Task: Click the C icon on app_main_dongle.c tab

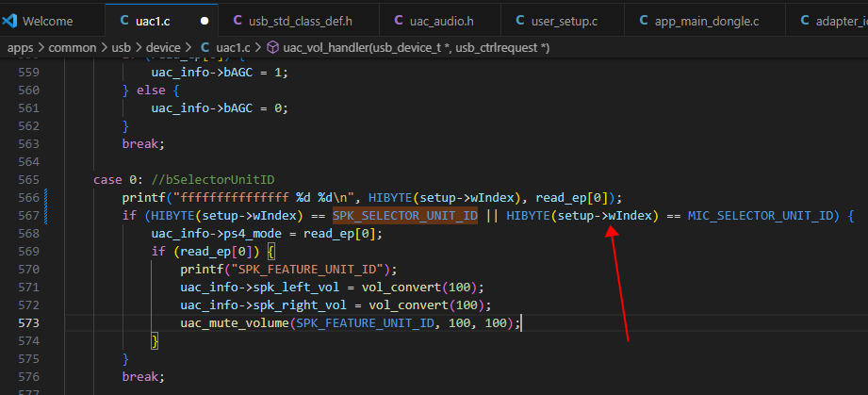Action: click(644, 21)
